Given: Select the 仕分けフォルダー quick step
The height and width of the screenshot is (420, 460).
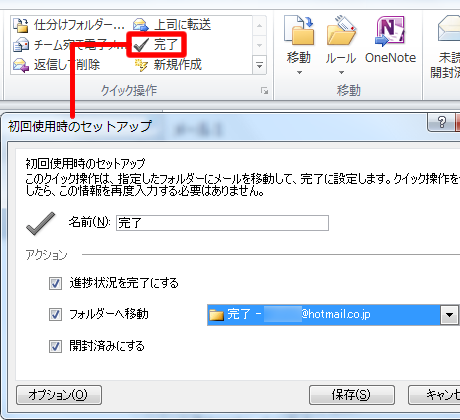Looking at the screenshot, I should 69,25.
